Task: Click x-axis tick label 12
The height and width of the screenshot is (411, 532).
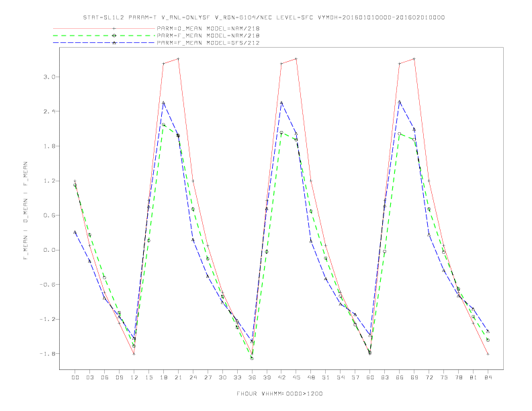Action: coord(134,377)
